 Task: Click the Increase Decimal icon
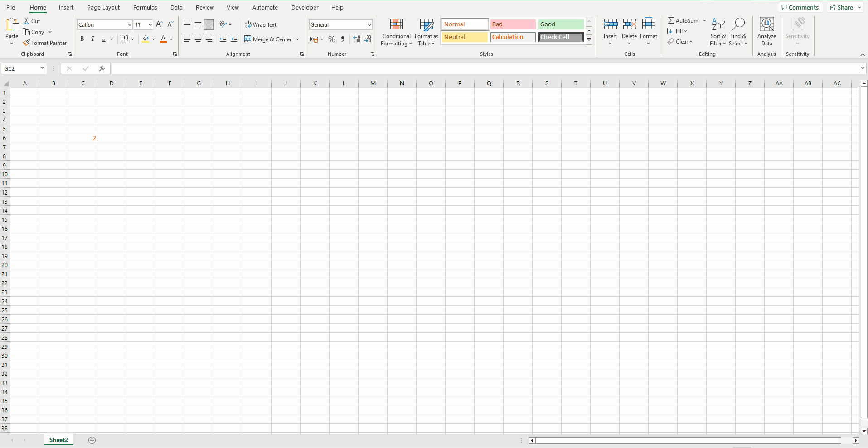357,39
